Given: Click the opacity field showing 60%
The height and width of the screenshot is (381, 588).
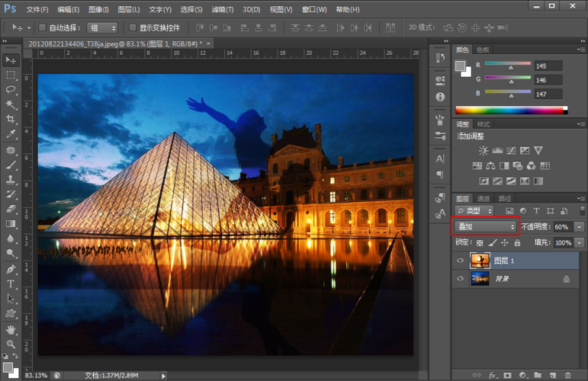Looking at the screenshot, I should click(564, 226).
